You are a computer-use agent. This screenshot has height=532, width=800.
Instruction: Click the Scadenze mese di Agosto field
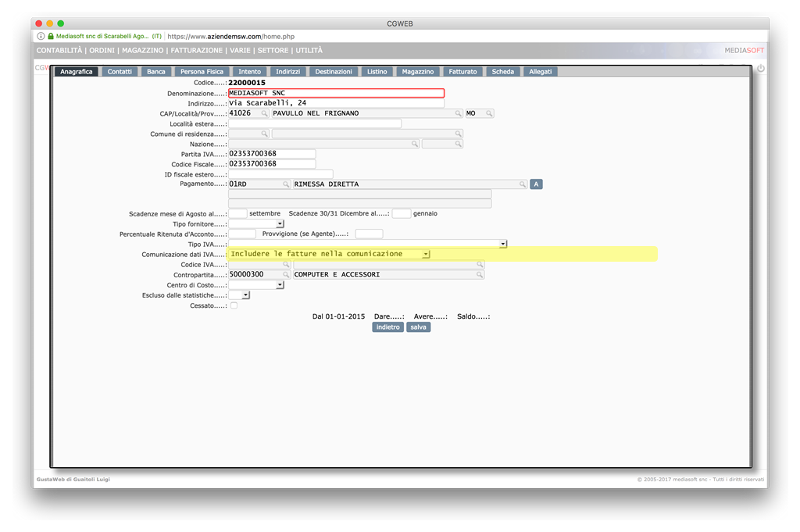(237, 214)
